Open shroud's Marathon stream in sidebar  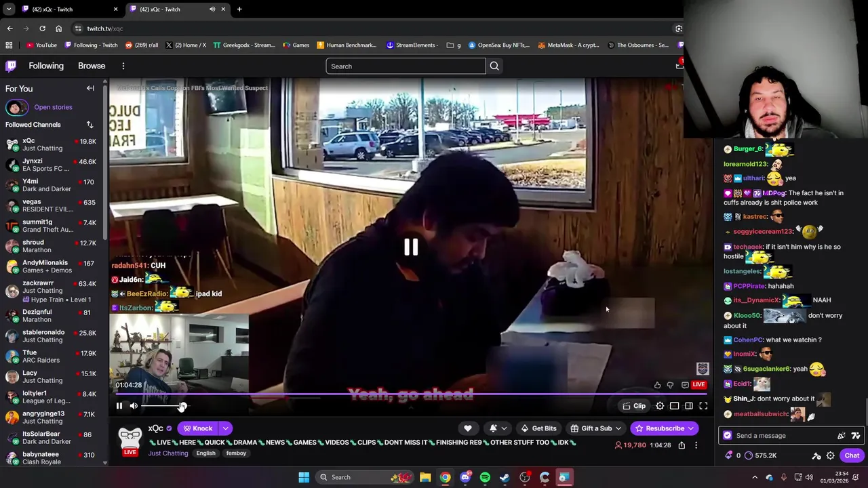tap(51, 246)
